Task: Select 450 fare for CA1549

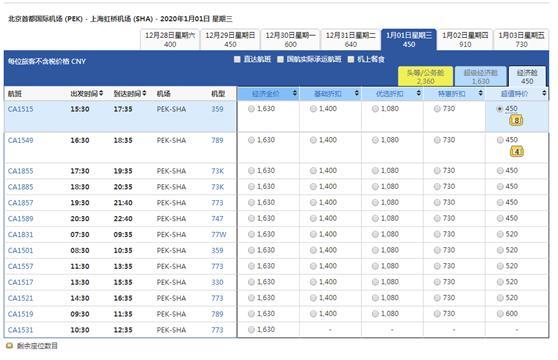Action: point(500,140)
